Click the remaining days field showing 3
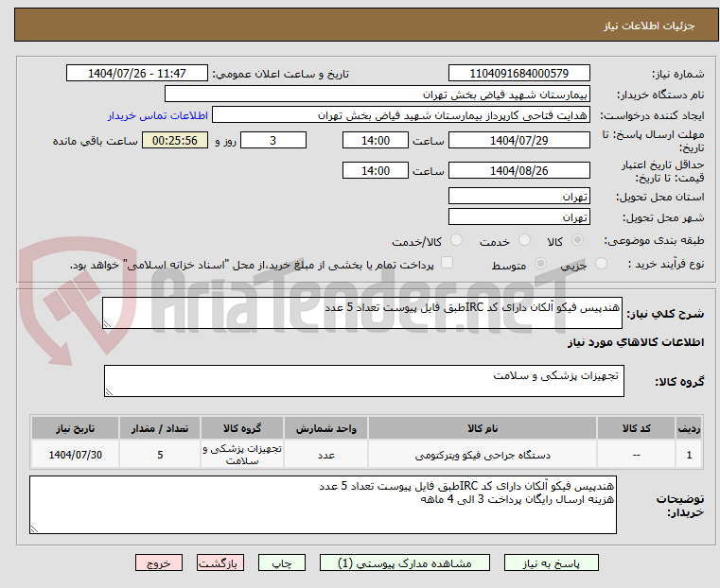720x588 pixels. click(273, 140)
